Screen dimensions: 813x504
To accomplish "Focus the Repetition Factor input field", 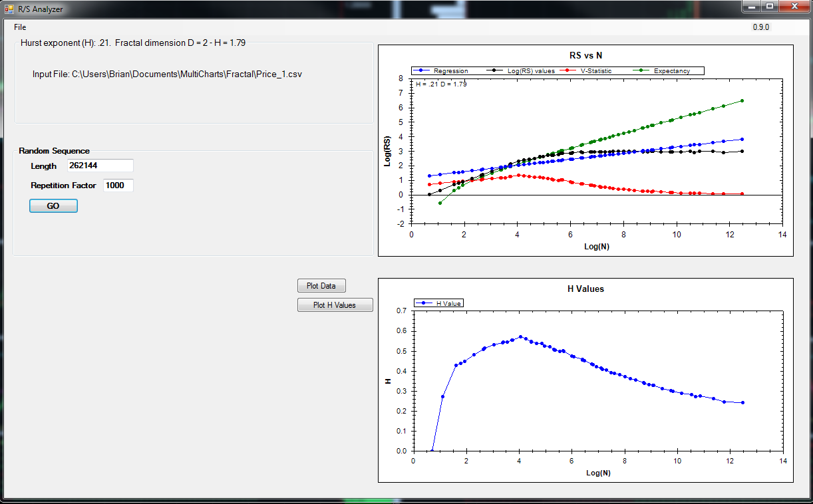I will [118, 186].
